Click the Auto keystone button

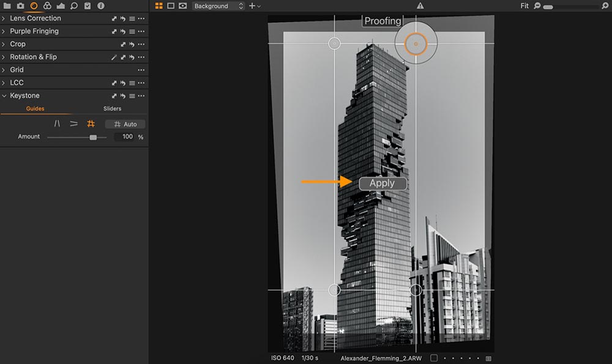tap(125, 124)
